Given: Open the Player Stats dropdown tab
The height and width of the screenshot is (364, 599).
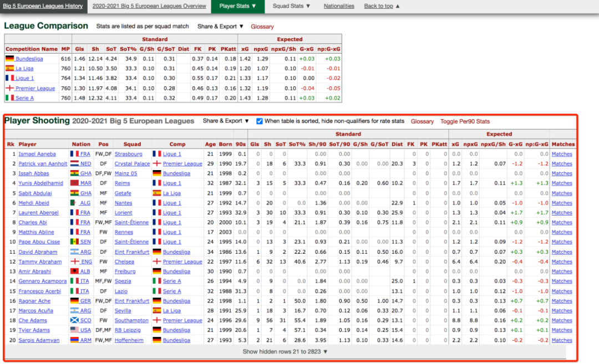Looking at the screenshot, I should coord(237,6).
